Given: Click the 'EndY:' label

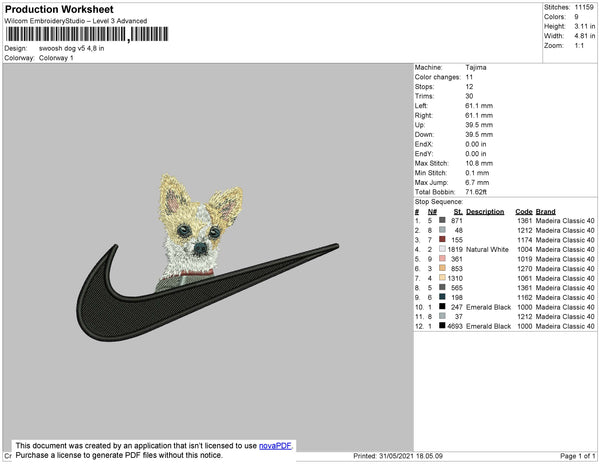Looking at the screenshot, I should click(424, 154).
